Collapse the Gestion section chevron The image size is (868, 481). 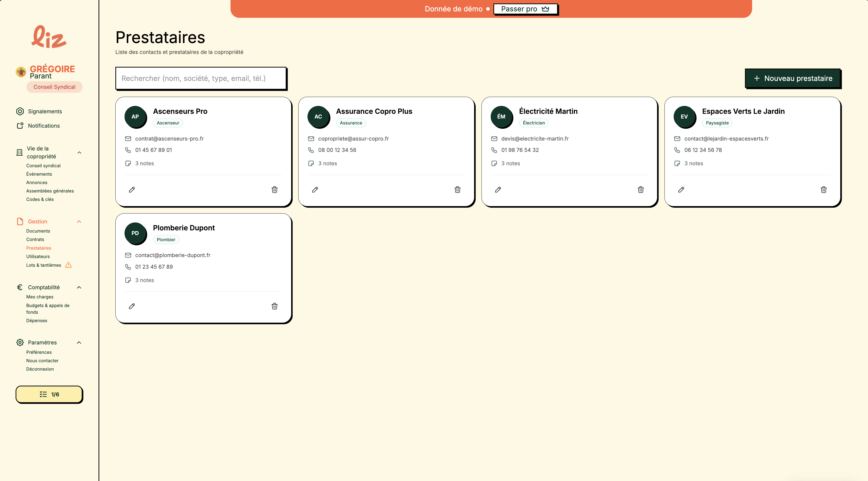tap(79, 222)
